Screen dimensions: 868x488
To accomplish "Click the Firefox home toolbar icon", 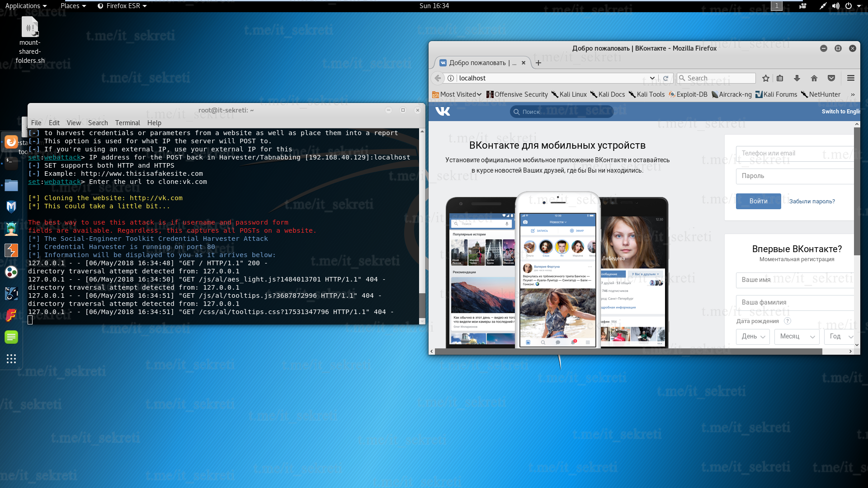I will (814, 78).
